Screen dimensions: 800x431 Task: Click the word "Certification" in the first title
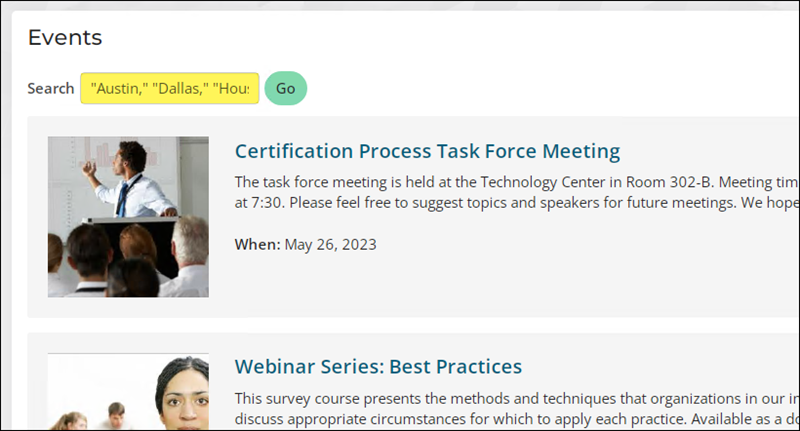pos(294,151)
